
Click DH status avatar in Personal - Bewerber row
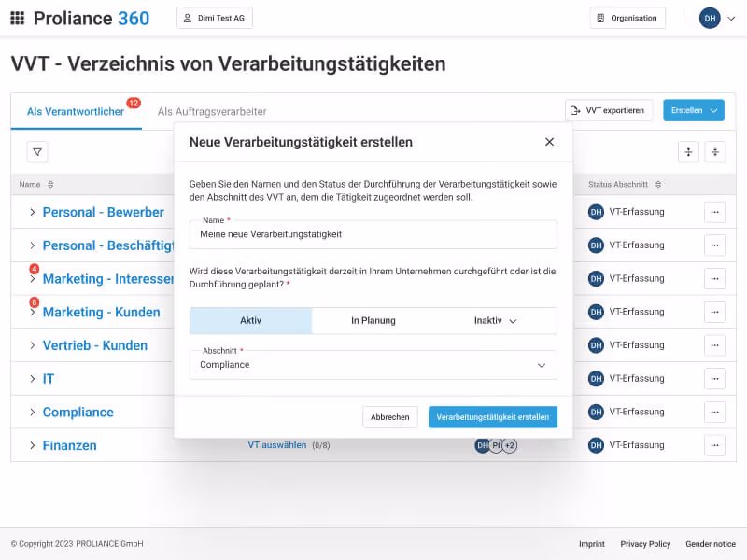[x=596, y=212]
